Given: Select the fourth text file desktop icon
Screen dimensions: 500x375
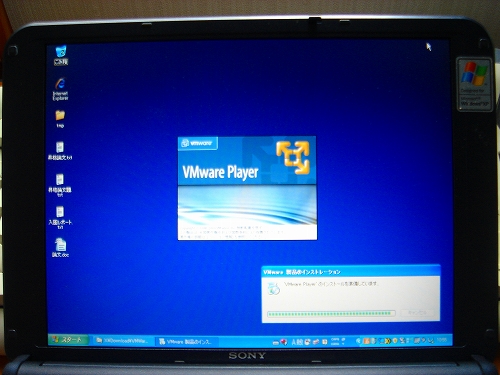Looking at the screenshot, I should [x=60, y=185].
